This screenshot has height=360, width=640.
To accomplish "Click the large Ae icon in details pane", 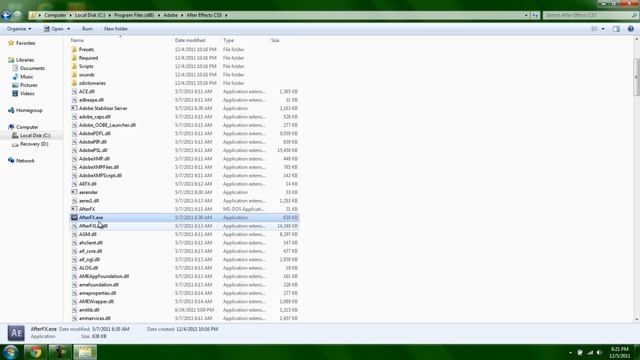I will pyautogui.click(x=16, y=333).
